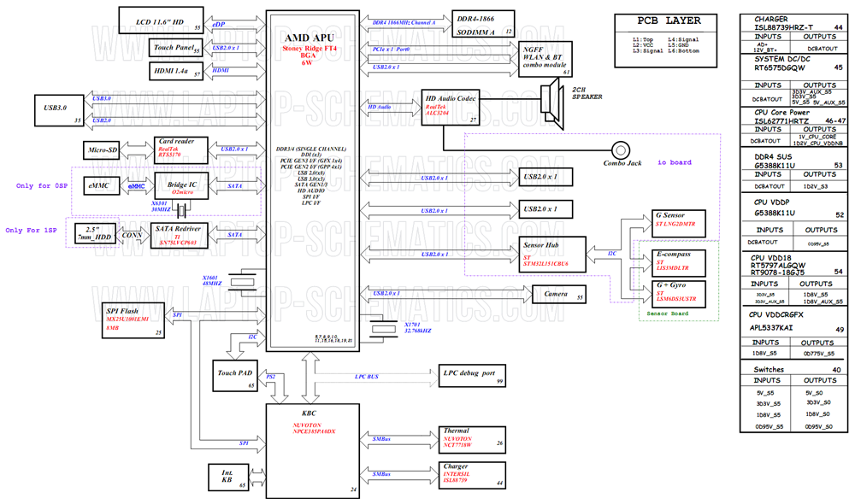Select the X6301 30MHZ crystal symbol
855x504 pixels.
pyautogui.click(x=182, y=208)
